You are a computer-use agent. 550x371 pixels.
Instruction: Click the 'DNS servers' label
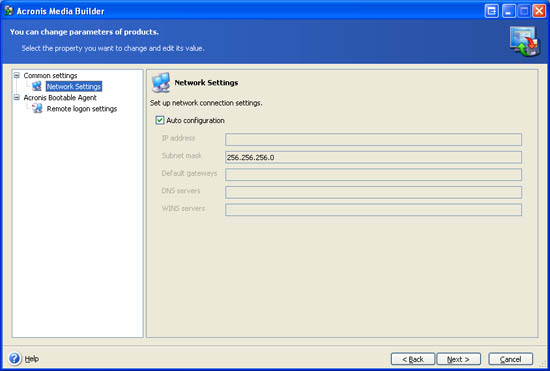181,191
